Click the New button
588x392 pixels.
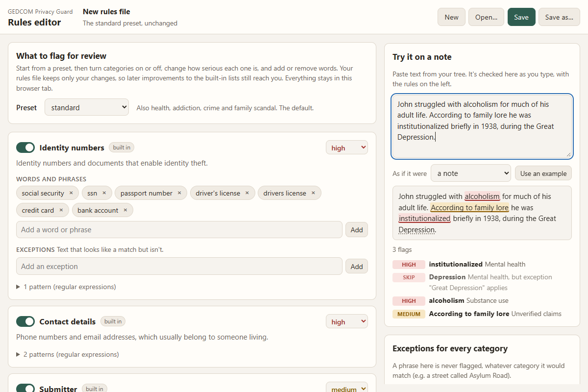click(451, 17)
